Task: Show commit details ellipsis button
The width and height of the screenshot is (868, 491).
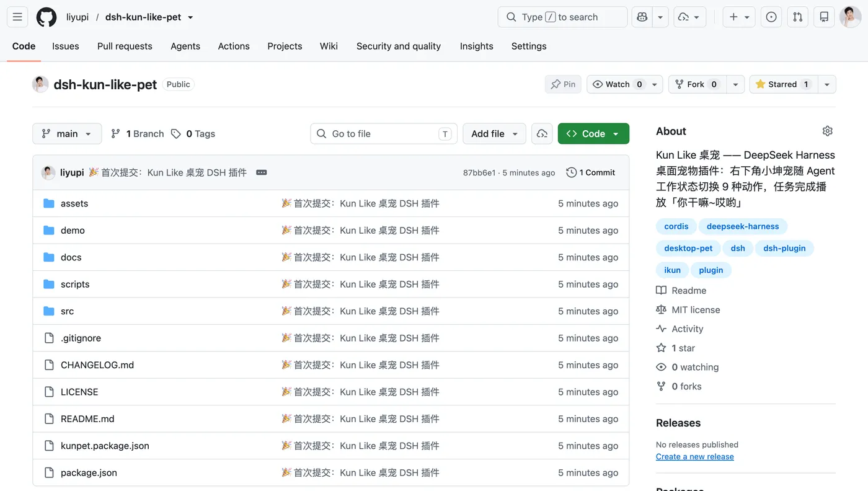Action: tap(262, 172)
